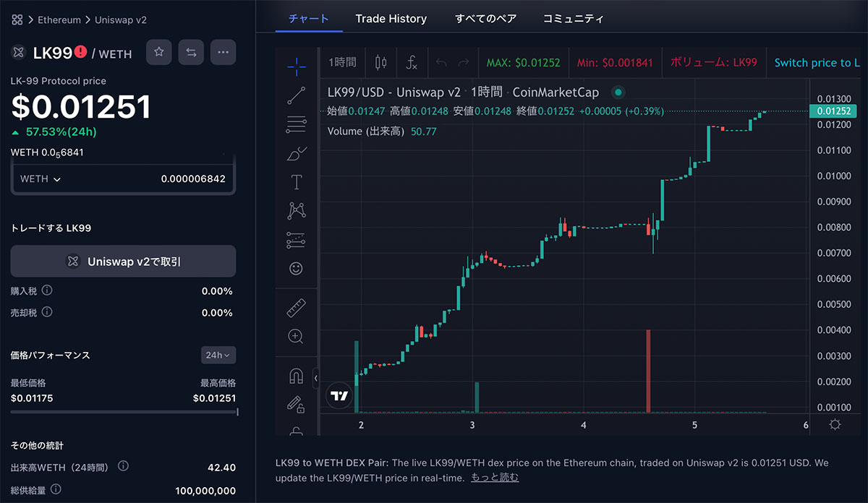Click Switch price toggle in chart toolbar
Viewport: 868px width, 503px height.
point(817,63)
